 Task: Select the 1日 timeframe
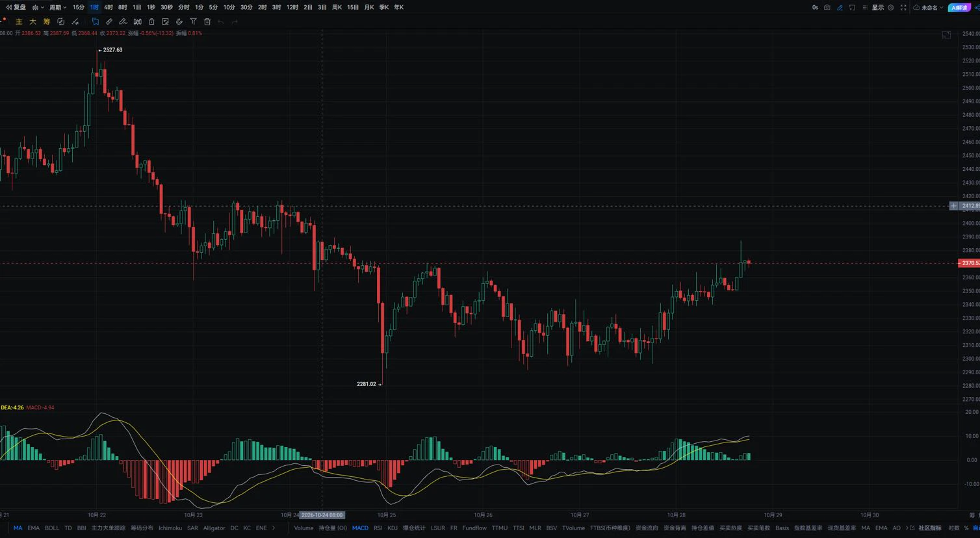(x=136, y=7)
